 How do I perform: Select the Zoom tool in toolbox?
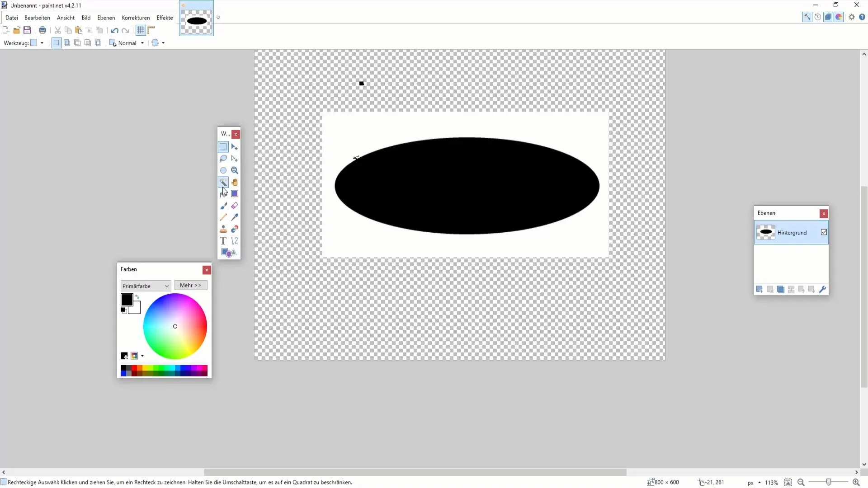click(x=235, y=170)
